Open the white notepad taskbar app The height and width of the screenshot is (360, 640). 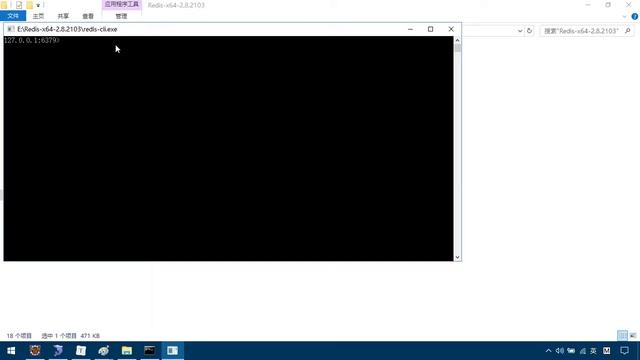point(81,351)
